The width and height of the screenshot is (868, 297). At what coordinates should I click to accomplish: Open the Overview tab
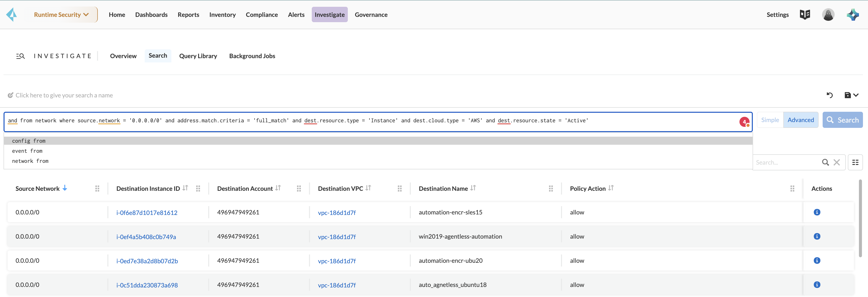tap(123, 56)
